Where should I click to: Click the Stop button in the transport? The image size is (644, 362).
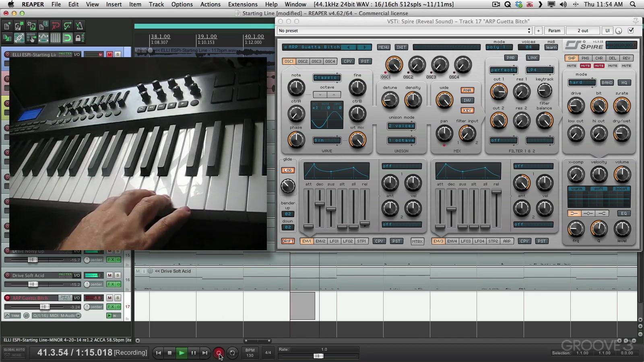[x=169, y=353]
